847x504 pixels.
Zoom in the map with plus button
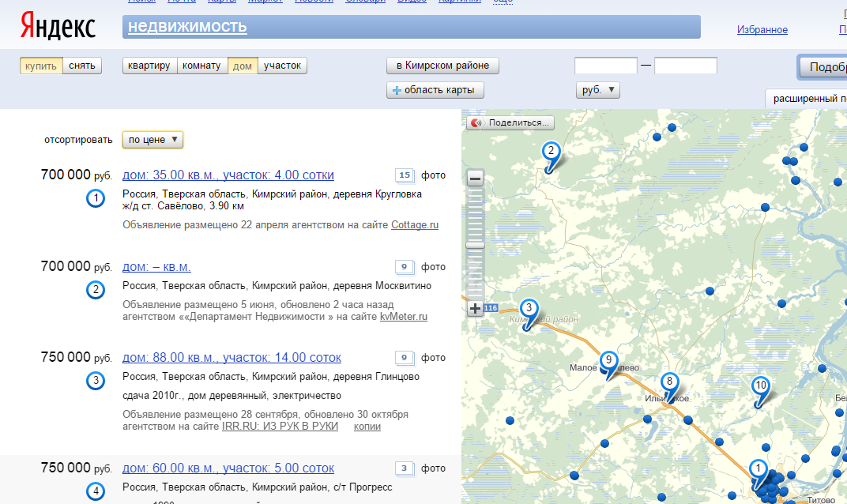pyautogui.click(x=475, y=308)
